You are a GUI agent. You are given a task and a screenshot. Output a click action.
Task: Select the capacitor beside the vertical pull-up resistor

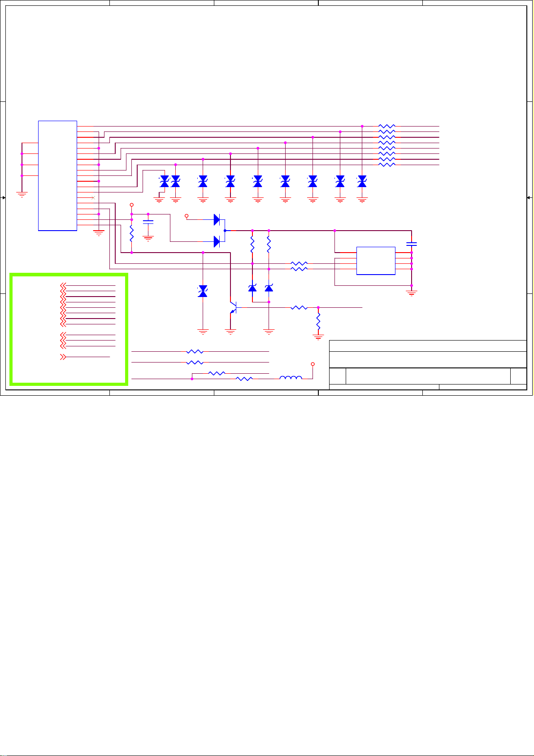(148, 222)
